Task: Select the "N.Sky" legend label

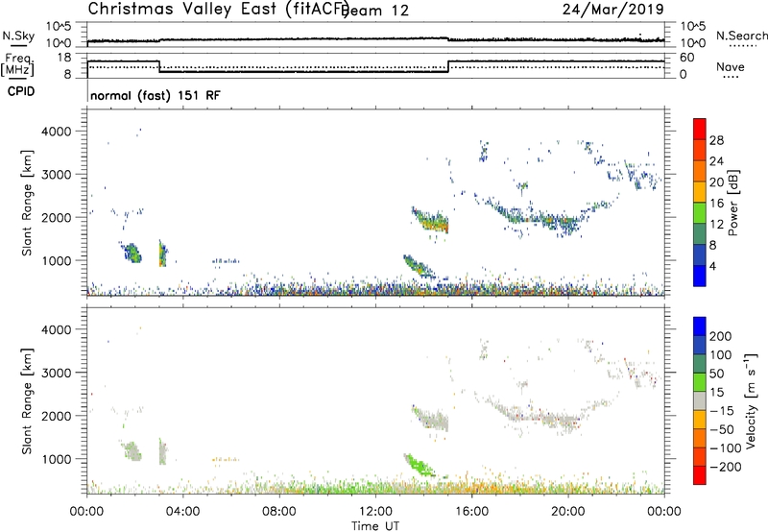Action: [18, 36]
